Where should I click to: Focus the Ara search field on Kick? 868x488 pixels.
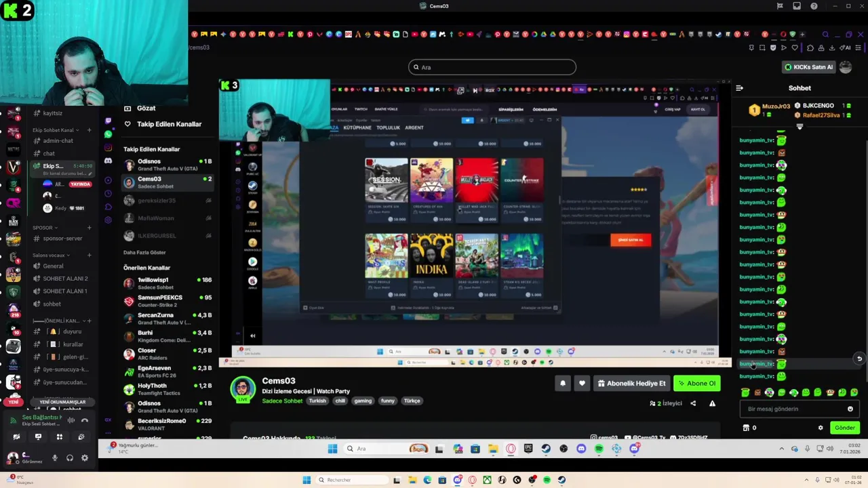pos(492,67)
